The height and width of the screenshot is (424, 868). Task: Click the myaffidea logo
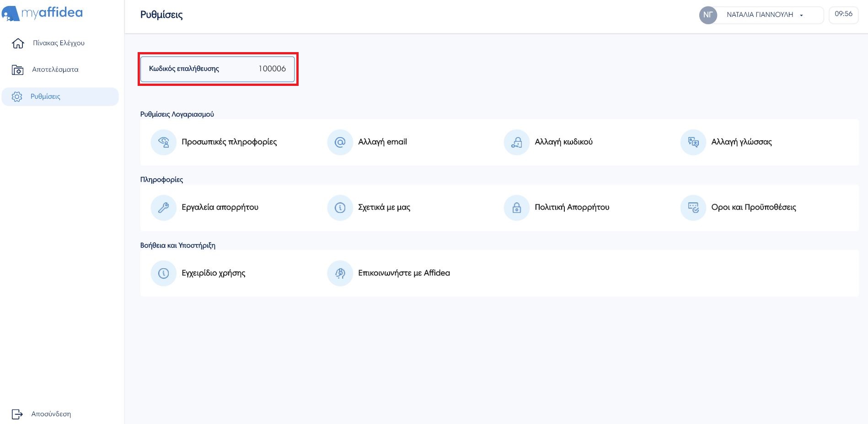(43, 13)
